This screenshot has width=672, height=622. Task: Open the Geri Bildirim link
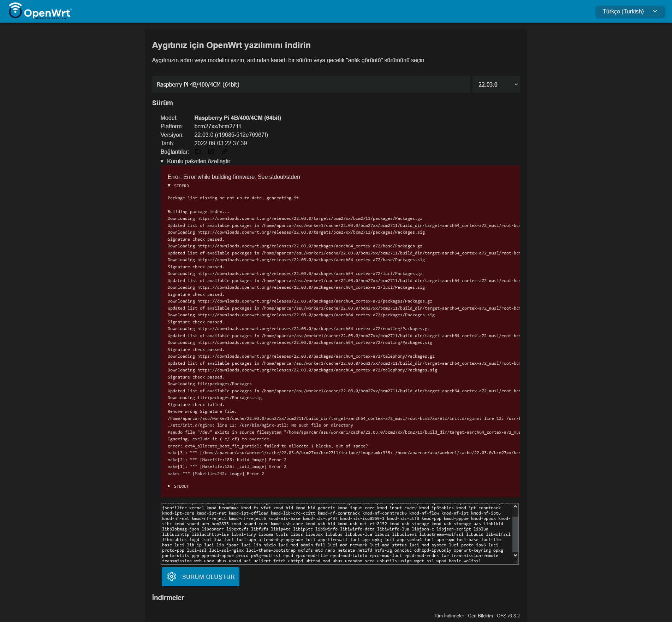[x=480, y=616]
